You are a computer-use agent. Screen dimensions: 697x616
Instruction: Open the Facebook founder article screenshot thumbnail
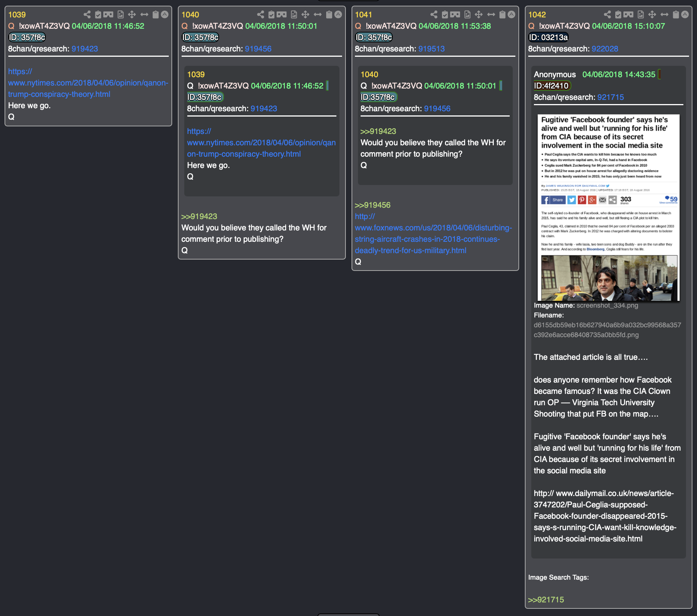[x=608, y=207]
